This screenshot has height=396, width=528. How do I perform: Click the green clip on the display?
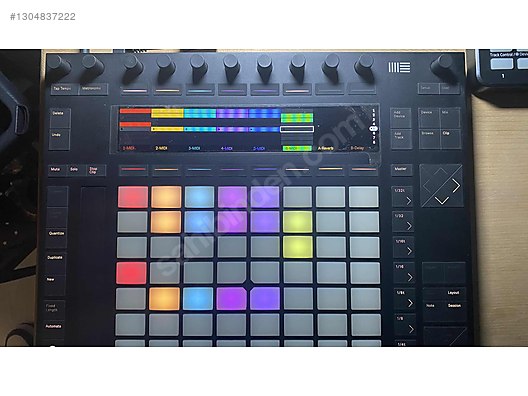[297, 118]
